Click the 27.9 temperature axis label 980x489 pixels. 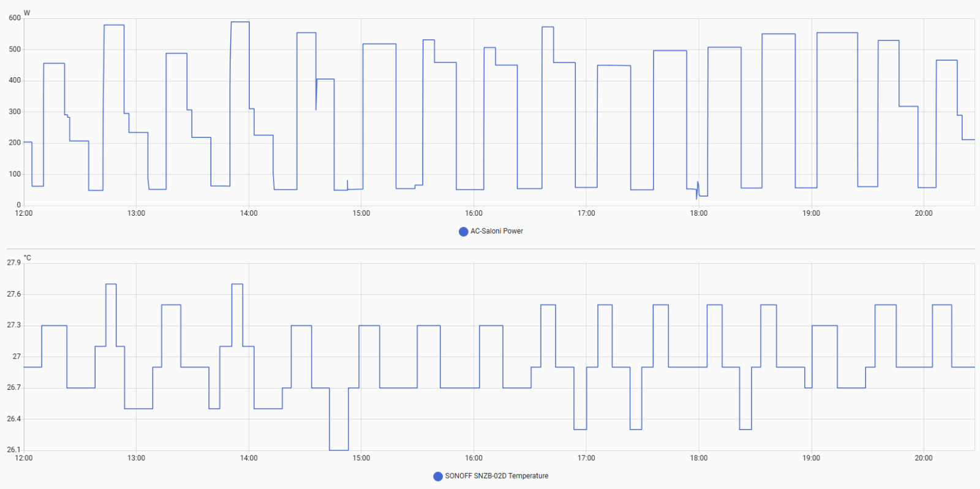pos(13,262)
